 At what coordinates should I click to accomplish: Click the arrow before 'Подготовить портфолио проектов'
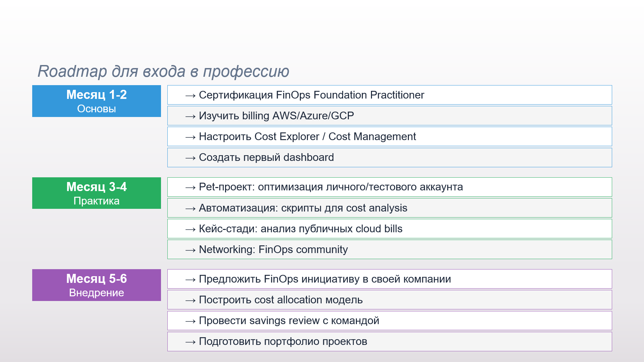point(191,342)
